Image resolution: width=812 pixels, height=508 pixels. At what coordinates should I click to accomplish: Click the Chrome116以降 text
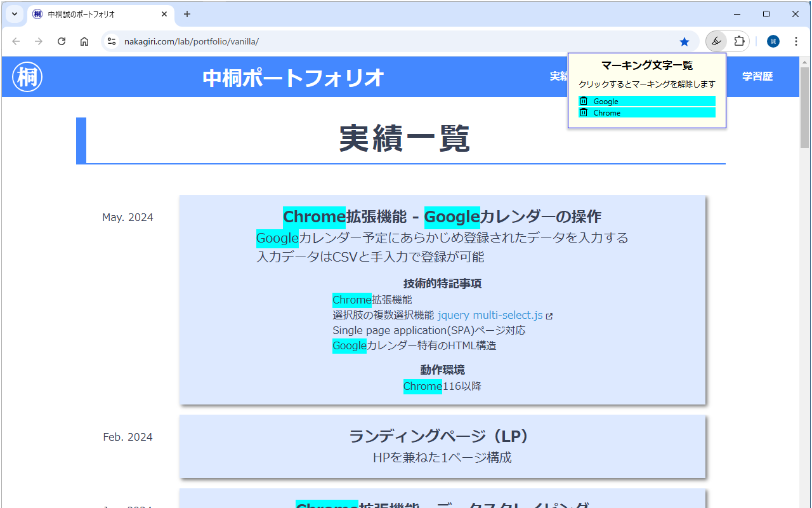pos(442,386)
